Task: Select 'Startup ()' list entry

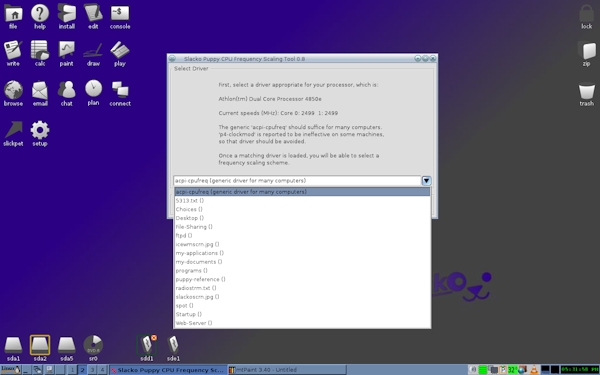Action: click(302, 315)
